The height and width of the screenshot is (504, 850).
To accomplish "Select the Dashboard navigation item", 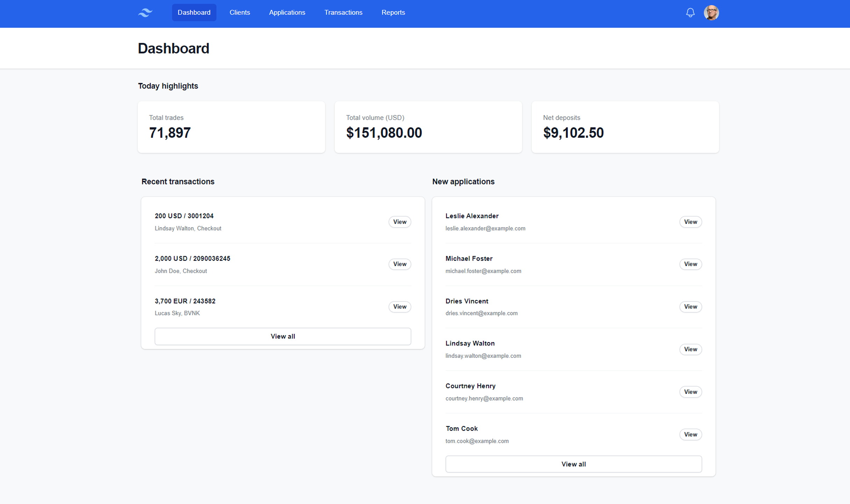I will tap(194, 12).
